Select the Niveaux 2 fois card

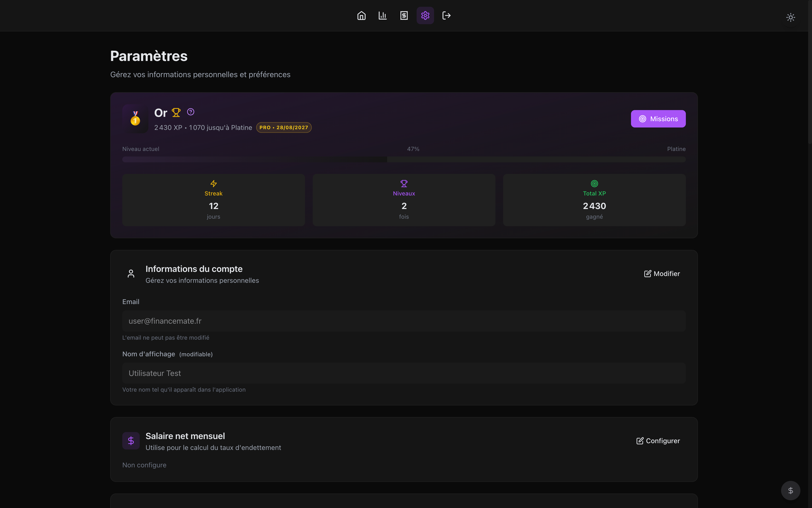point(404,200)
